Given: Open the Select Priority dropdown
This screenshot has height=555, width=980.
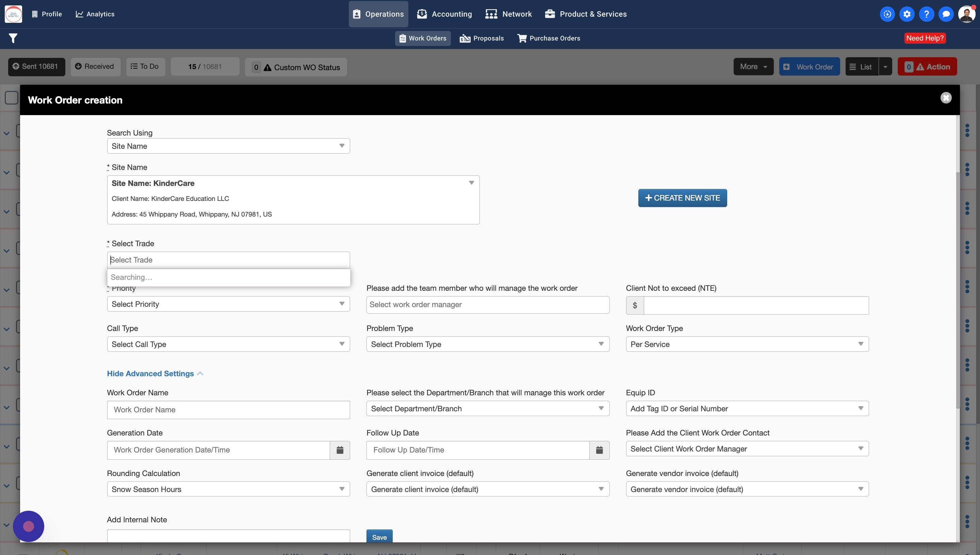Looking at the screenshot, I should 228,304.
